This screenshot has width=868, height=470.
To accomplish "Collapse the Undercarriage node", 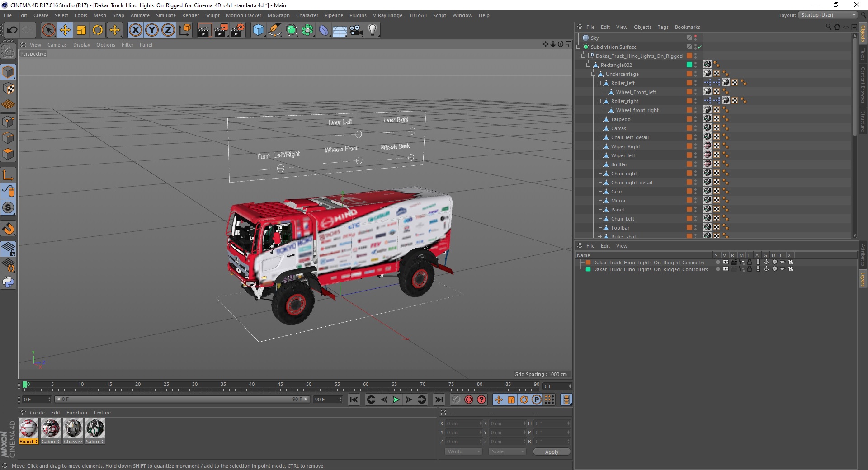I will [594, 74].
